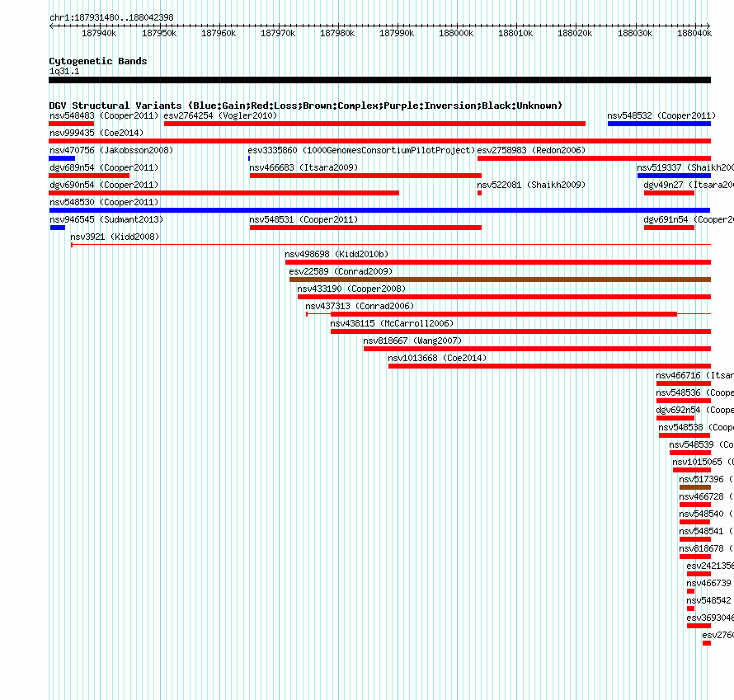The image size is (734, 700).
Task: Open dgv692n54 variant label
Action: tap(694, 410)
